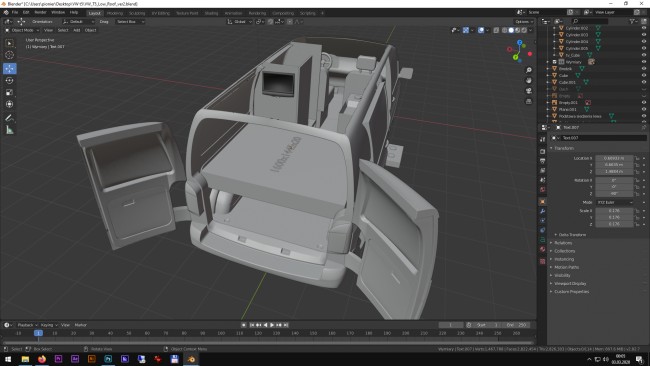Click the viewport pan hand icon

[x=529, y=80]
